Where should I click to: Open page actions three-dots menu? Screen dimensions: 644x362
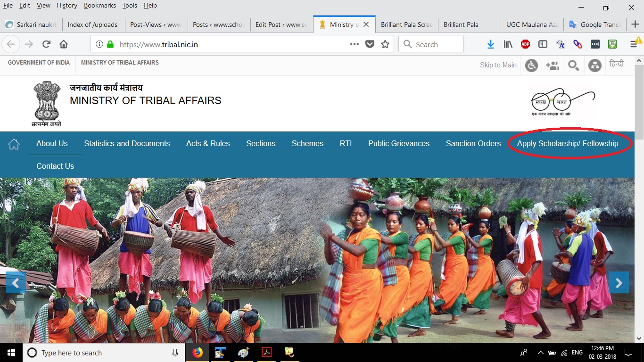point(355,44)
